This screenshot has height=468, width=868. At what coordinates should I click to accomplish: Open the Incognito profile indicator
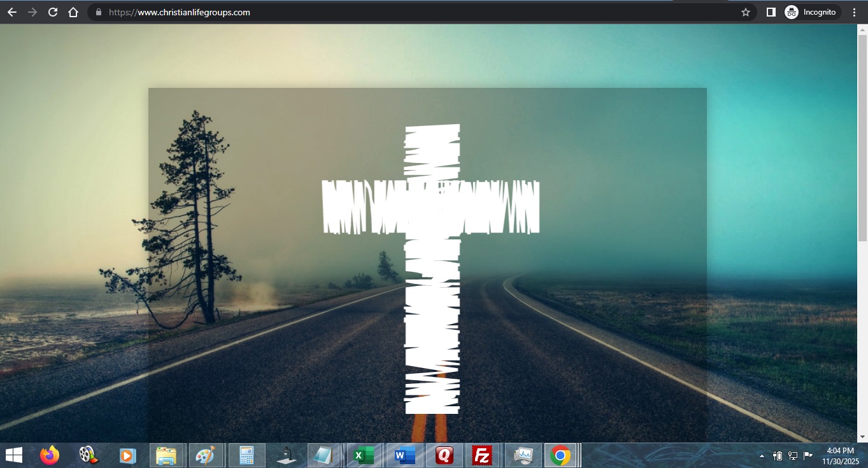coord(811,12)
